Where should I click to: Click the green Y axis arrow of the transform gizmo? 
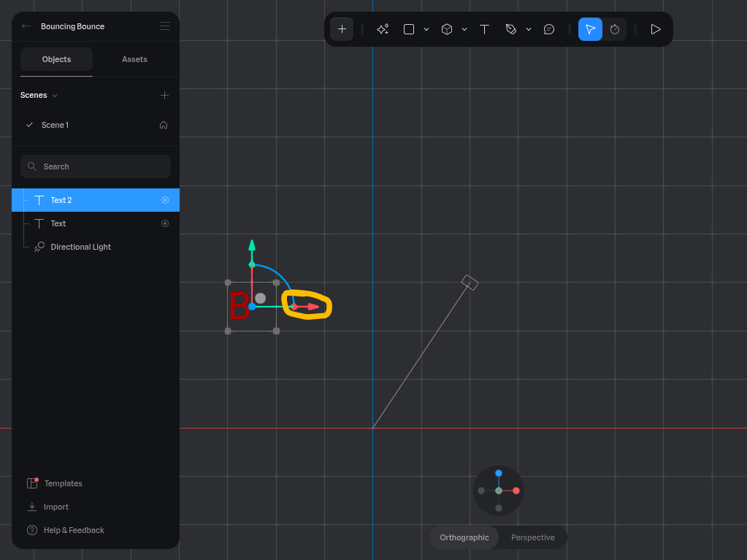click(x=252, y=246)
